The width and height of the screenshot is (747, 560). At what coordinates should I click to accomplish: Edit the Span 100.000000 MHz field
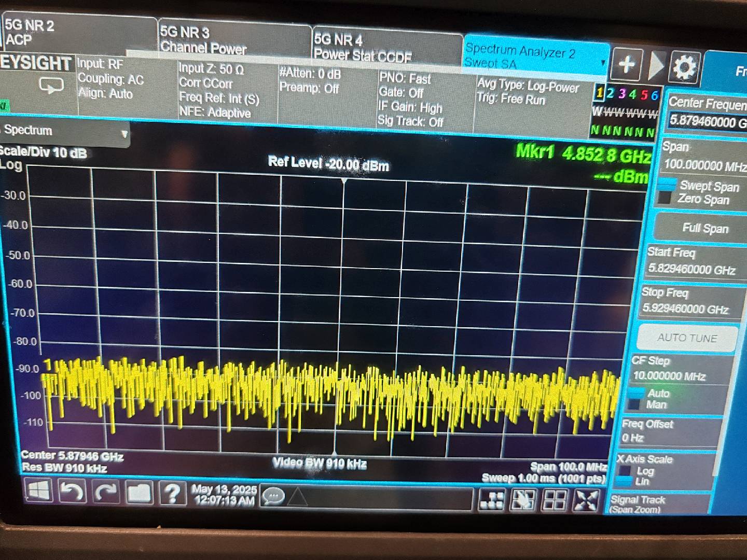tap(704, 165)
